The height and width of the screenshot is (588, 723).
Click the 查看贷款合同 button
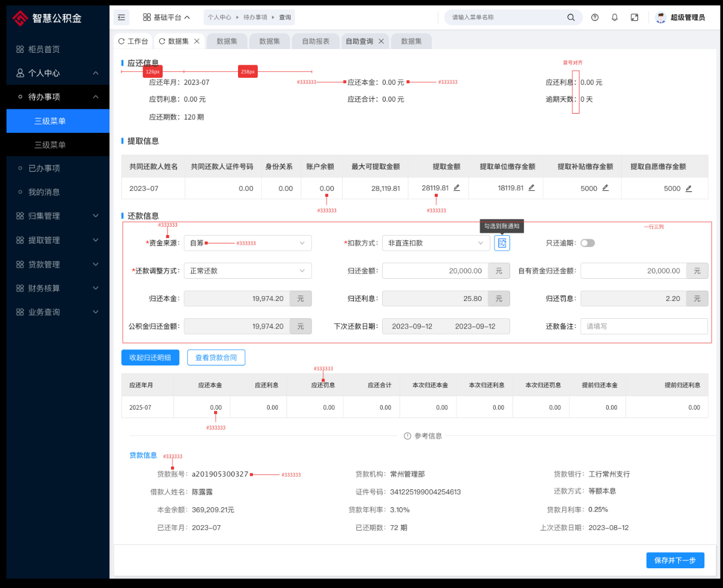216,358
